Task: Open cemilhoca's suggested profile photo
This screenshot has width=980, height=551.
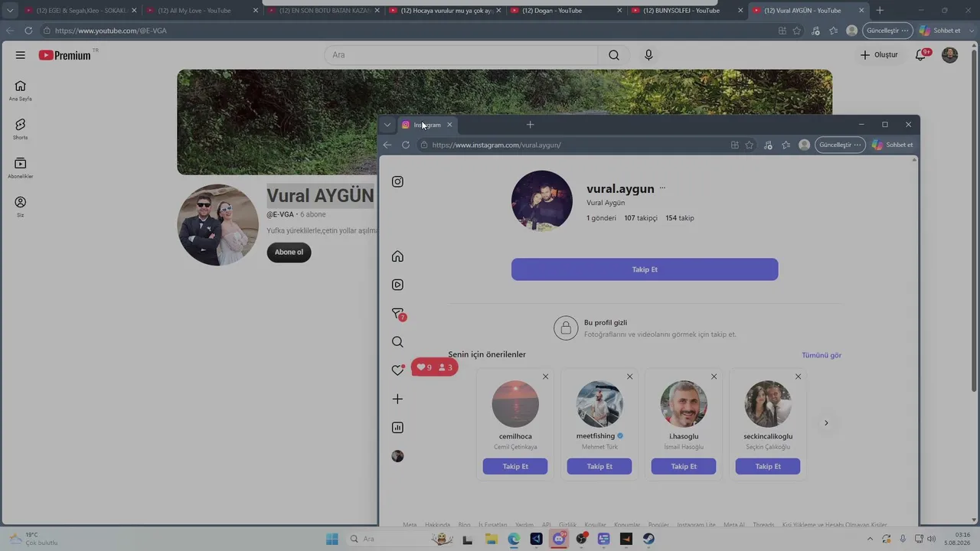Action: [515, 404]
